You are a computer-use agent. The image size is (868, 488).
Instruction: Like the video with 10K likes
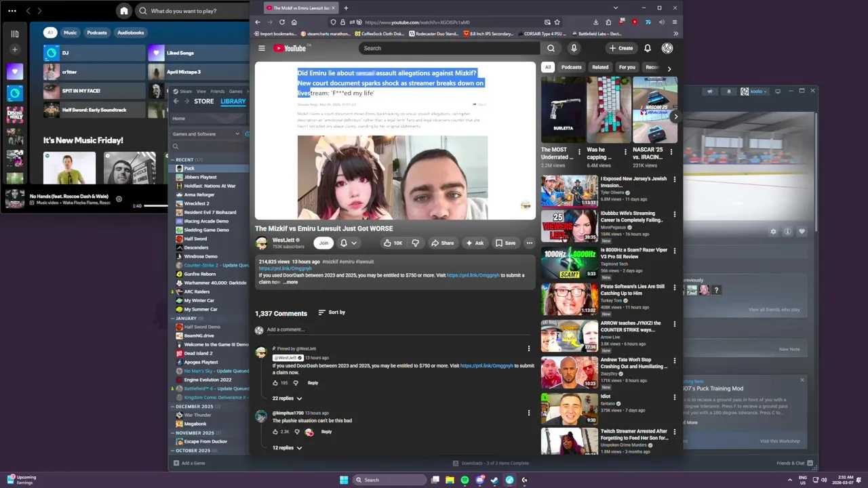[393, 243]
